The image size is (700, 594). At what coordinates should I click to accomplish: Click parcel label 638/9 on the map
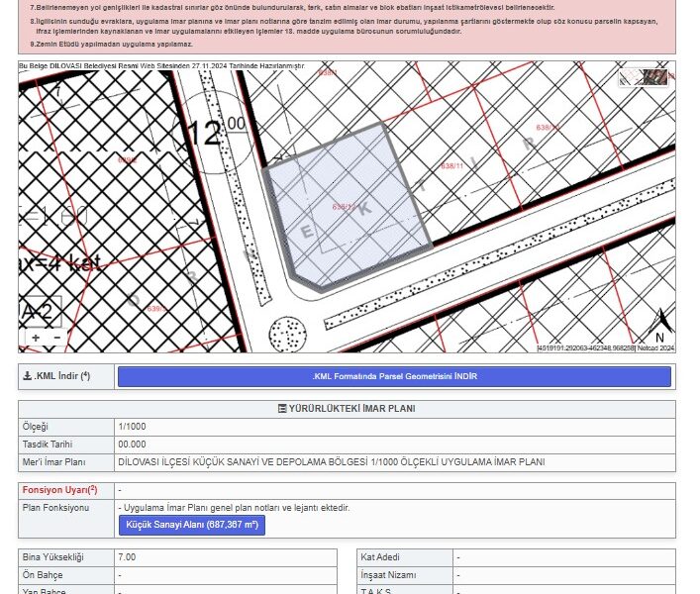127,159
